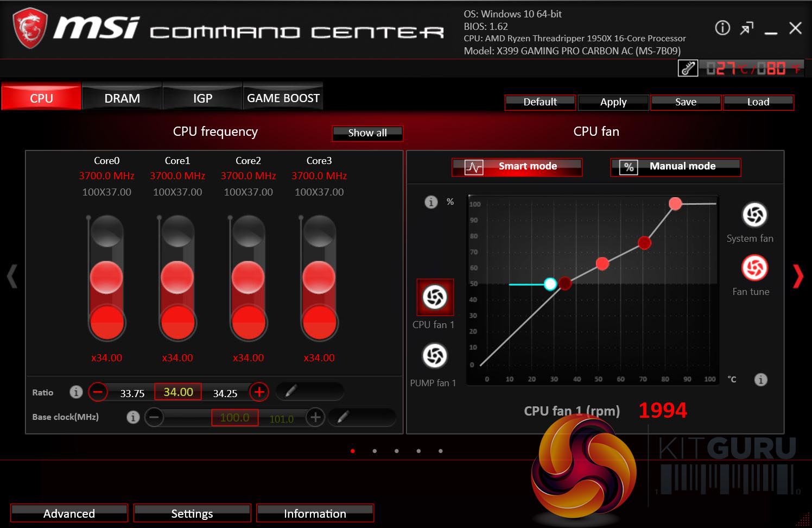The image size is (812, 528).
Task: Click the info icon beside the percent axis
Action: [431, 202]
